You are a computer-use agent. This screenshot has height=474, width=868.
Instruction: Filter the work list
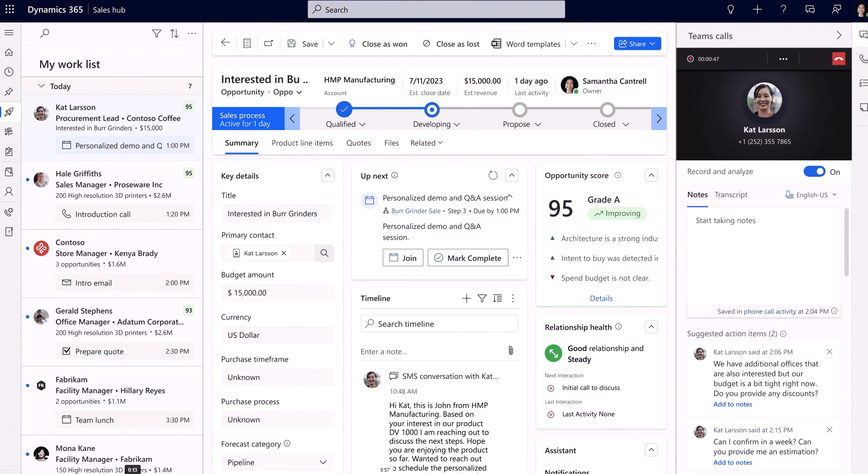pyautogui.click(x=157, y=33)
